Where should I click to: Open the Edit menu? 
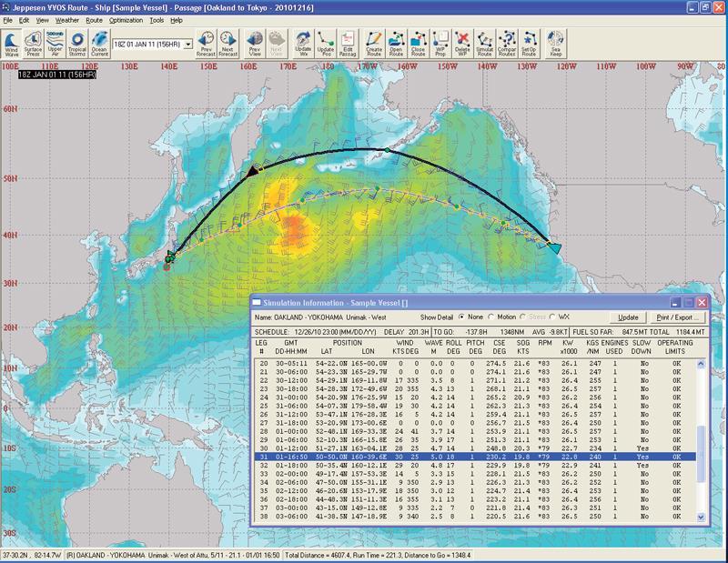click(24, 20)
